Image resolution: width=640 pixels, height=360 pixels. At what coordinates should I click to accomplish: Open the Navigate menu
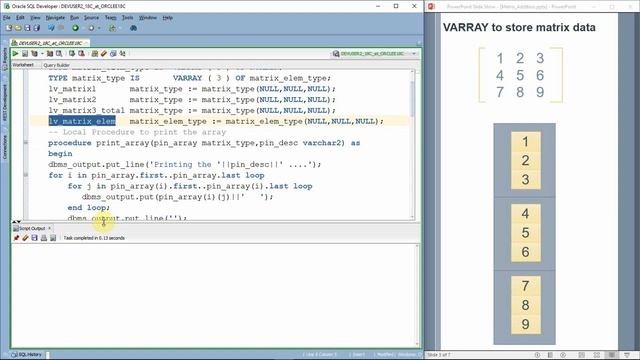pyautogui.click(x=55, y=18)
